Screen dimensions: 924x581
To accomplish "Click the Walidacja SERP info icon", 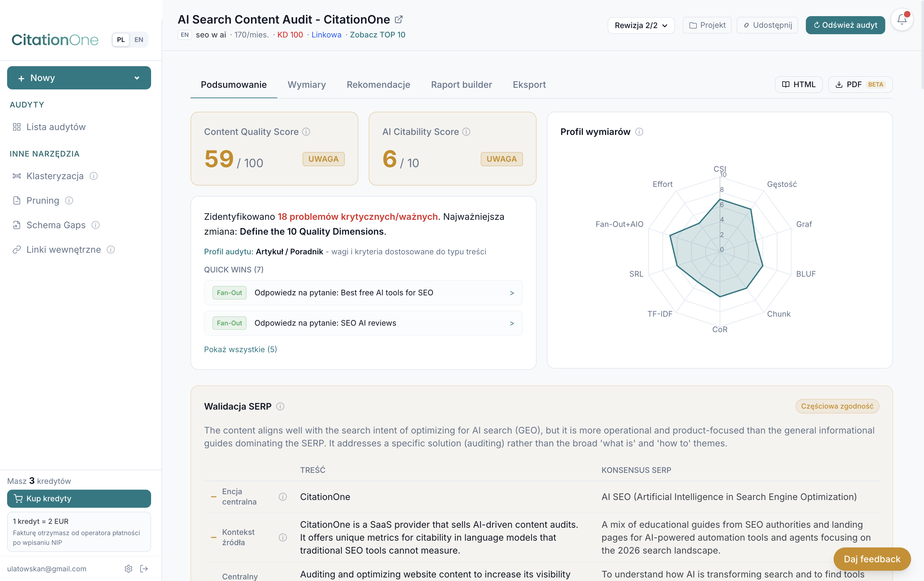I will click(x=280, y=406).
